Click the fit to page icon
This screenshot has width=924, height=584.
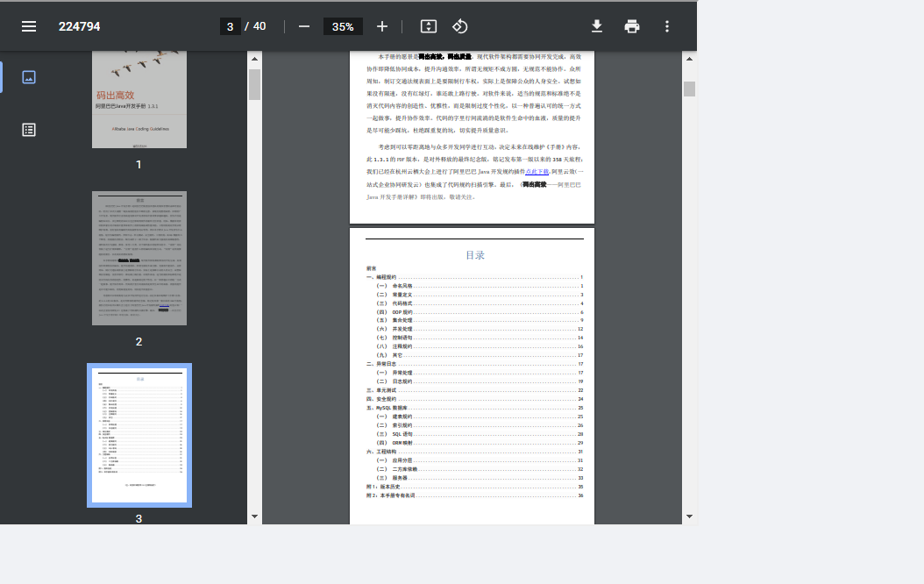[x=429, y=26]
